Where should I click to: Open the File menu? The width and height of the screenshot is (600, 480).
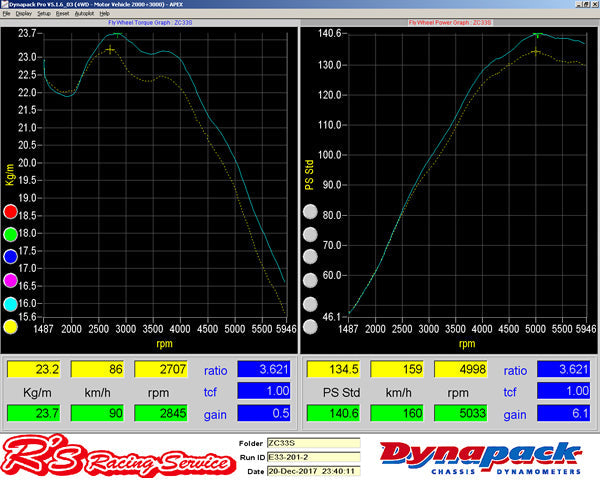coord(6,14)
